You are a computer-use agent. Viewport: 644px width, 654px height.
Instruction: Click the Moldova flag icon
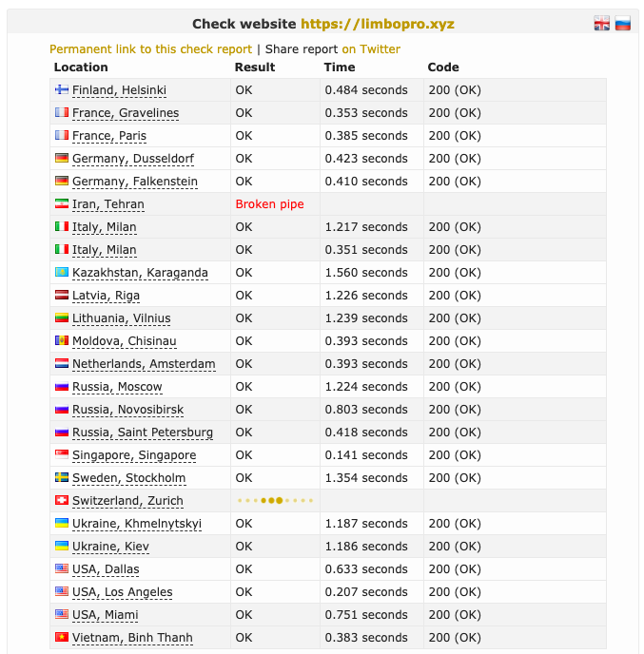[x=62, y=340]
